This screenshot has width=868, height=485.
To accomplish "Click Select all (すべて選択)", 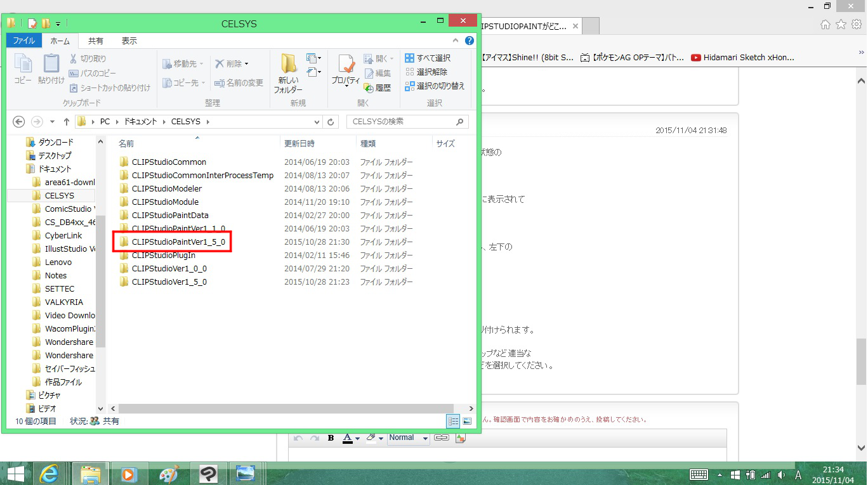I will [428, 58].
